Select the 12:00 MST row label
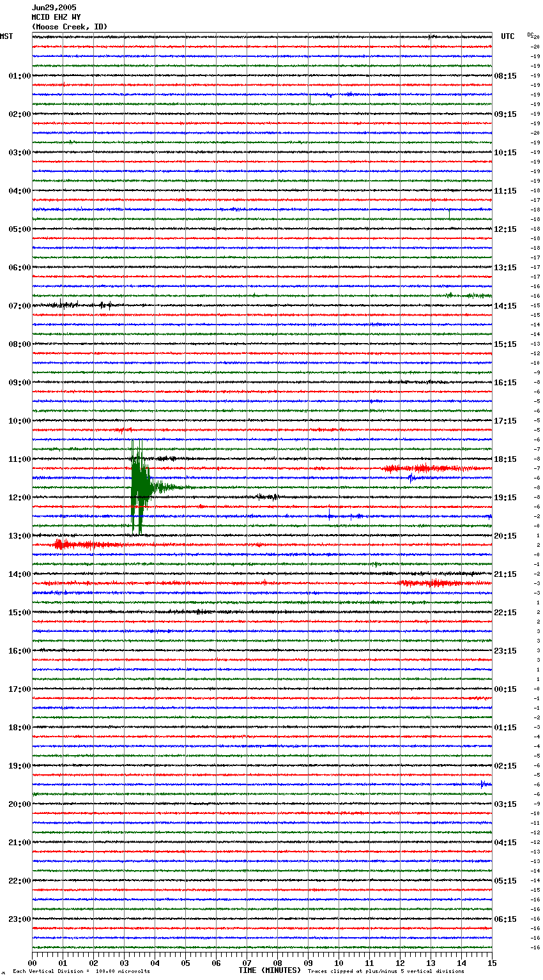The height and width of the screenshot is (980, 543). pos(20,498)
